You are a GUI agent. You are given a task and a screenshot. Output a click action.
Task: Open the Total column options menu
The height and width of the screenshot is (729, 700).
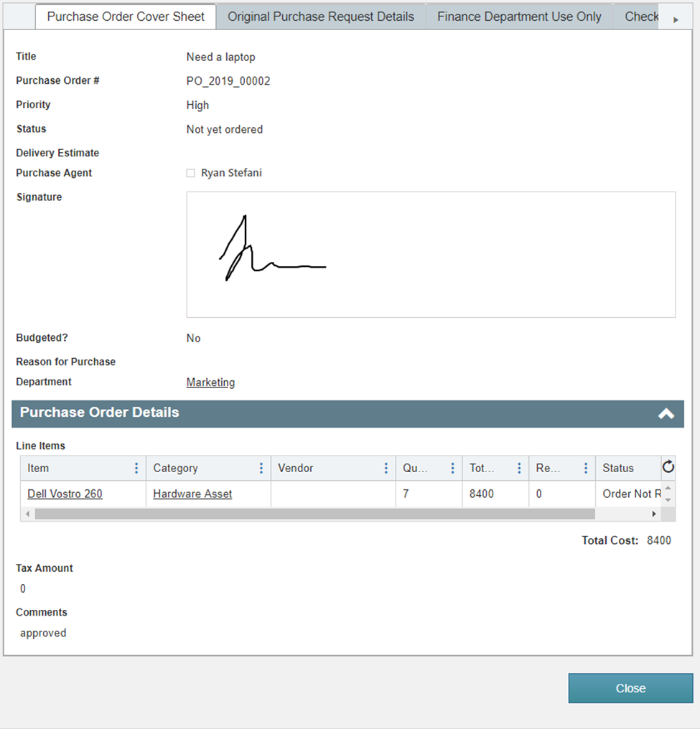coord(519,468)
